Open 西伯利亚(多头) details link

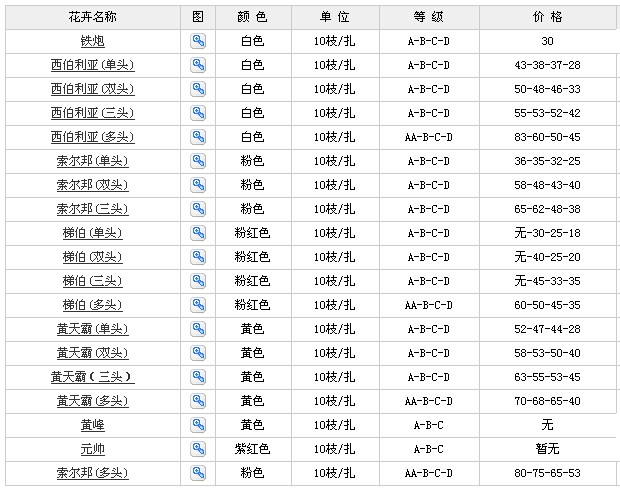click(x=93, y=137)
